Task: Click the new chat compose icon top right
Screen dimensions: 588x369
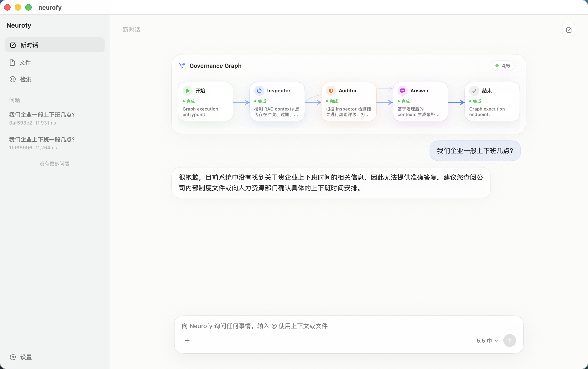Action: (x=568, y=30)
